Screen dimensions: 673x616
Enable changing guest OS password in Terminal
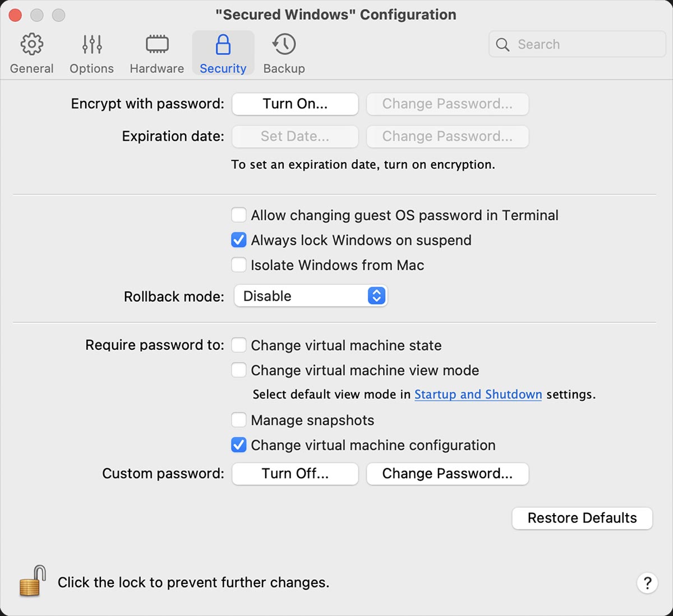(238, 215)
